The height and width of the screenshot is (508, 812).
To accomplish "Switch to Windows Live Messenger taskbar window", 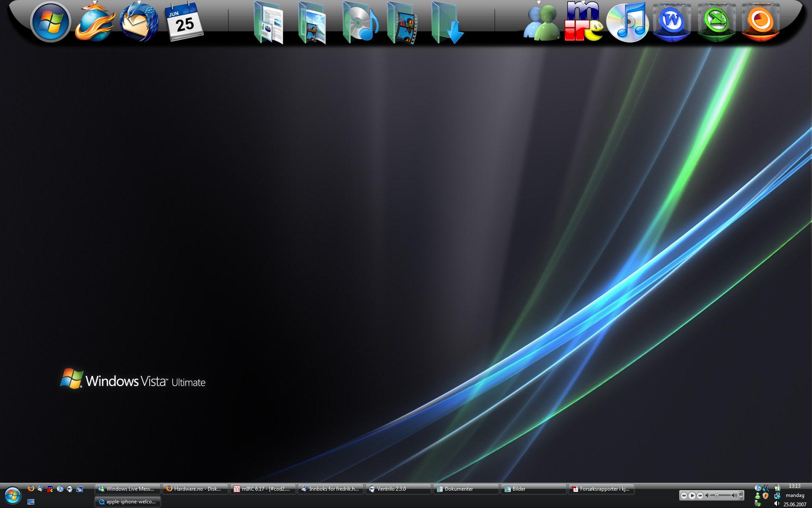I will (127, 489).
